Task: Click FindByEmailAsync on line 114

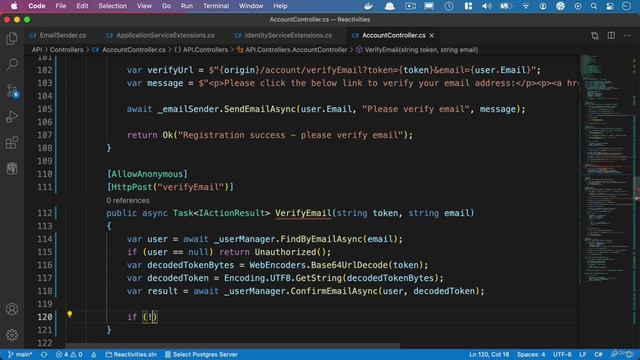Action: pos(321,239)
